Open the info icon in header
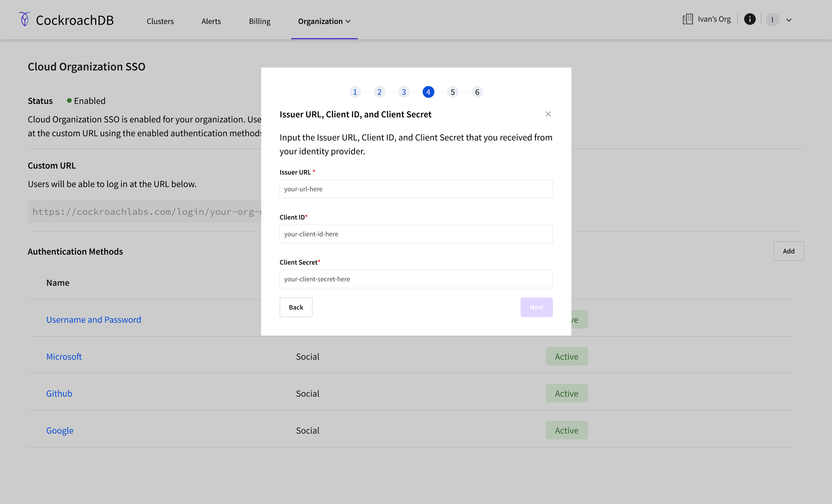This screenshot has width=832, height=504. pos(750,19)
